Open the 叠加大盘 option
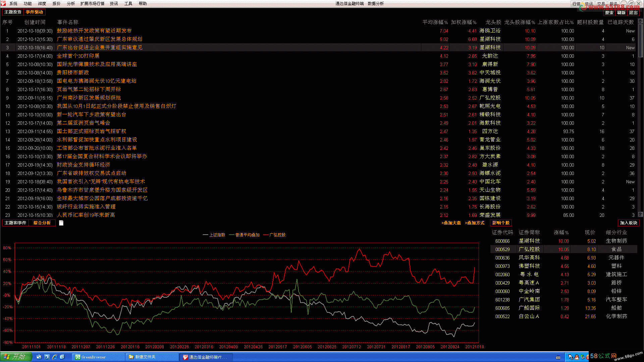This screenshot has height=362, width=644. (451, 223)
